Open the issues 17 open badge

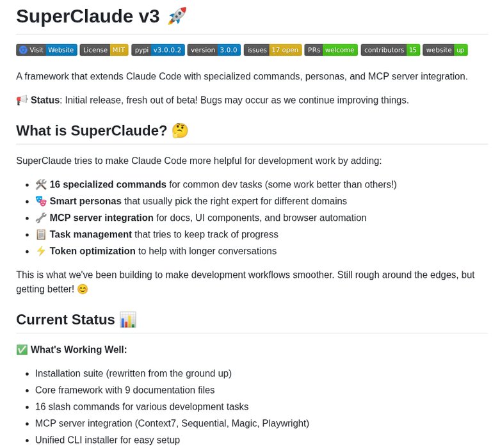273,50
